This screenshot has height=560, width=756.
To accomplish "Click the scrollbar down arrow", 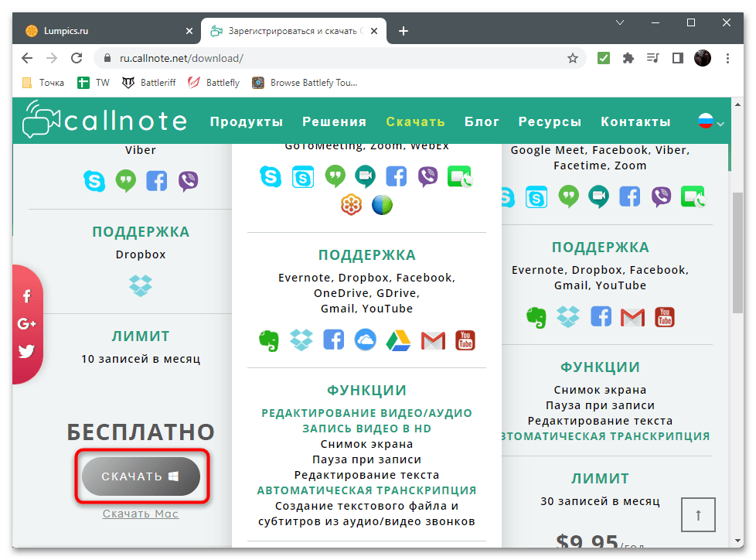I will 737,541.
